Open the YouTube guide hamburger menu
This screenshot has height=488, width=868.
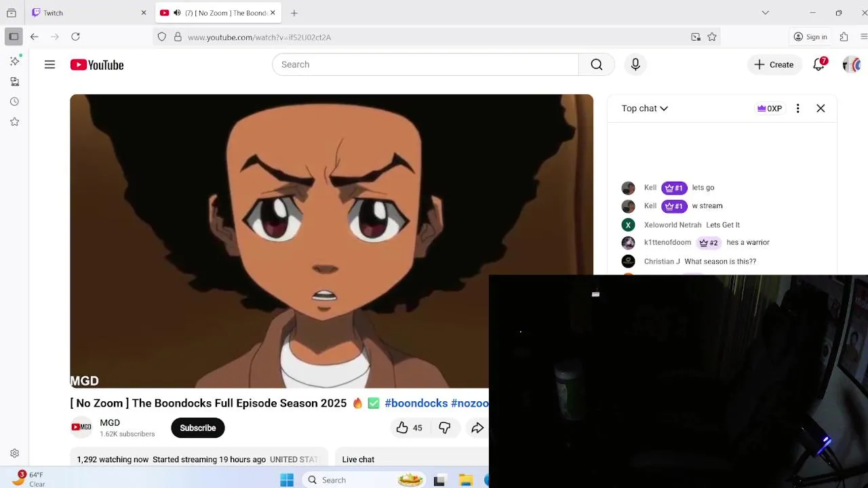click(50, 64)
